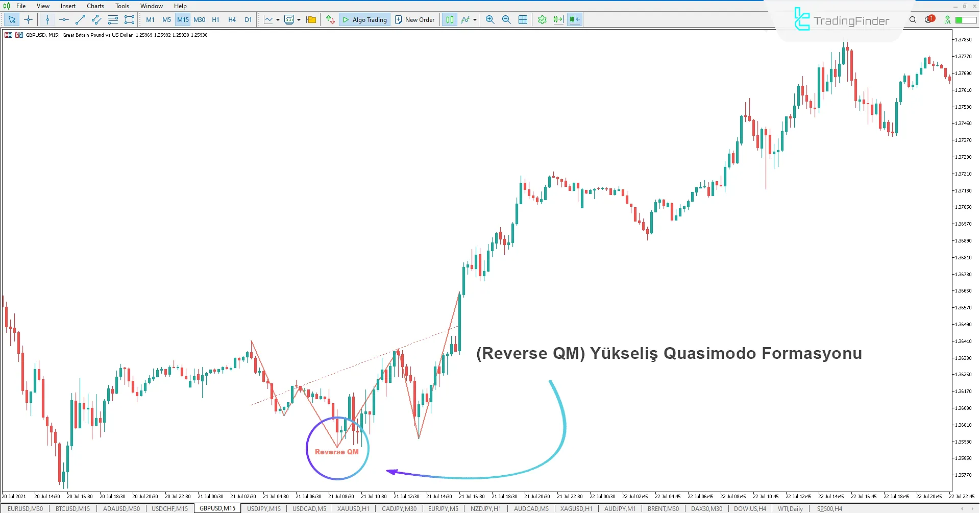Zoom in on the chart
The width and height of the screenshot is (980, 513).
coord(489,19)
